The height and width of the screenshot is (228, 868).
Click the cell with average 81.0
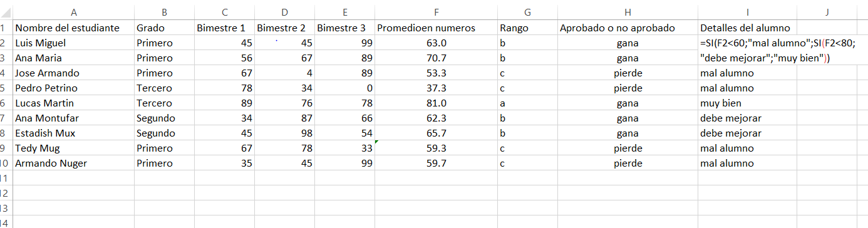pyautogui.click(x=436, y=103)
